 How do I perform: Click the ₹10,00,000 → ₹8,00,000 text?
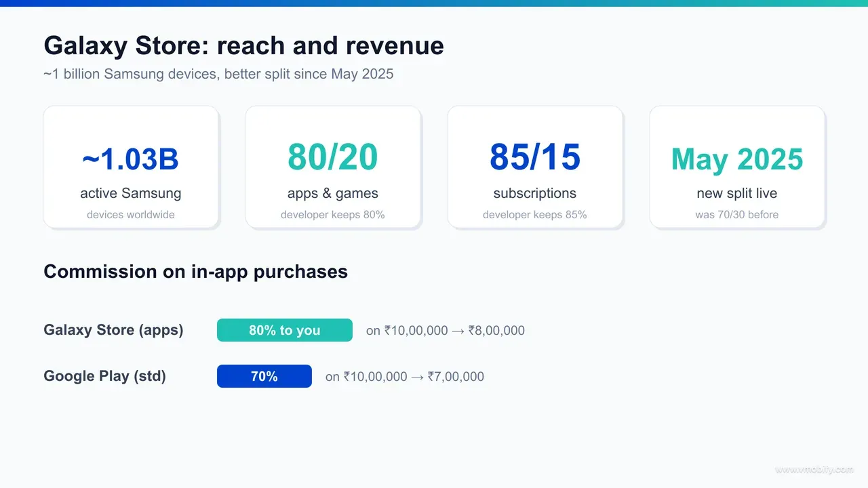(446, 331)
